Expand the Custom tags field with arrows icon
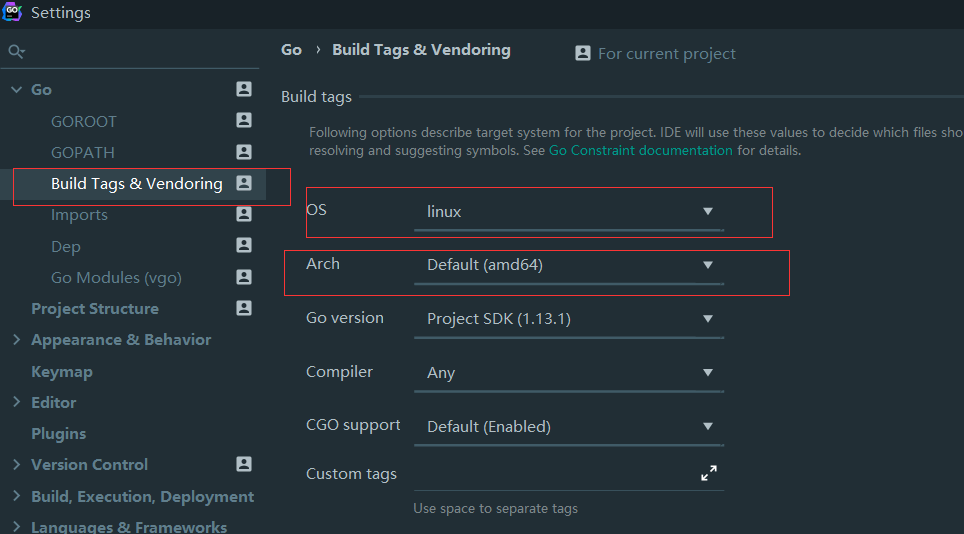Screen dimensions: 964x534 pos(709,474)
